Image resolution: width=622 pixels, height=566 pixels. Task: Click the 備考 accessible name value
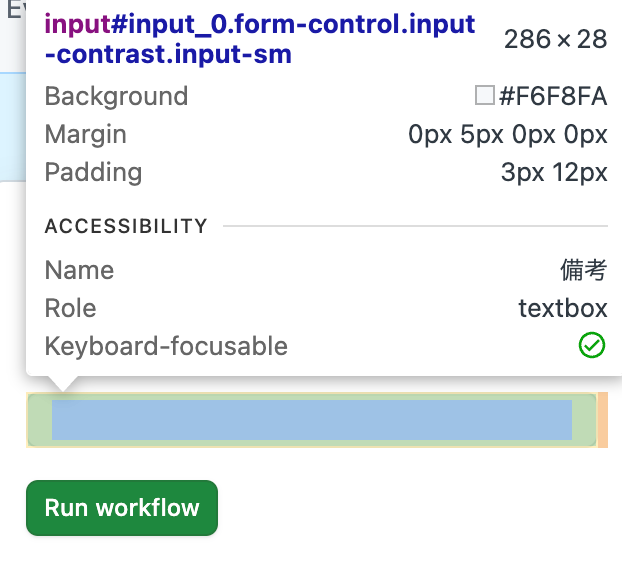tap(584, 270)
